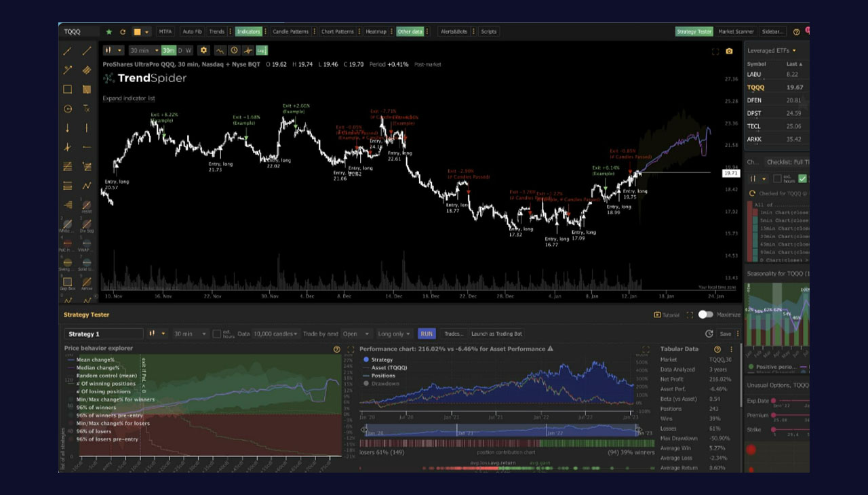Click the star favorite icon next to TQQQ
The height and width of the screenshot is (495, 868).
coord(108,32)
